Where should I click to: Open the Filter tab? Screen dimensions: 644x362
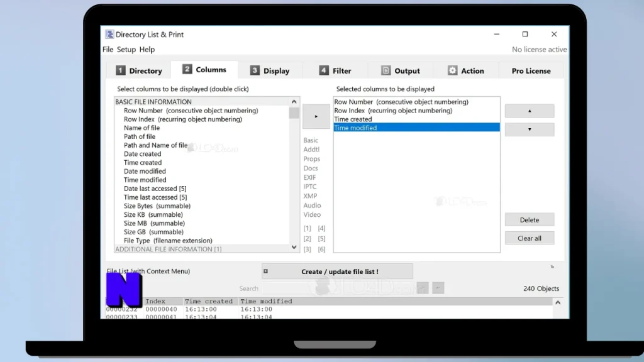point(335,70)
